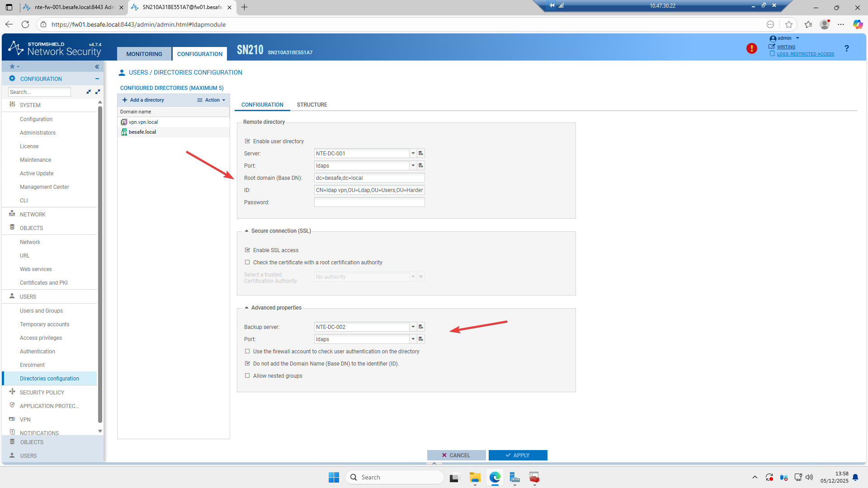
Task: Select vpn.vpn.local directory row
Action: [174, 122]
